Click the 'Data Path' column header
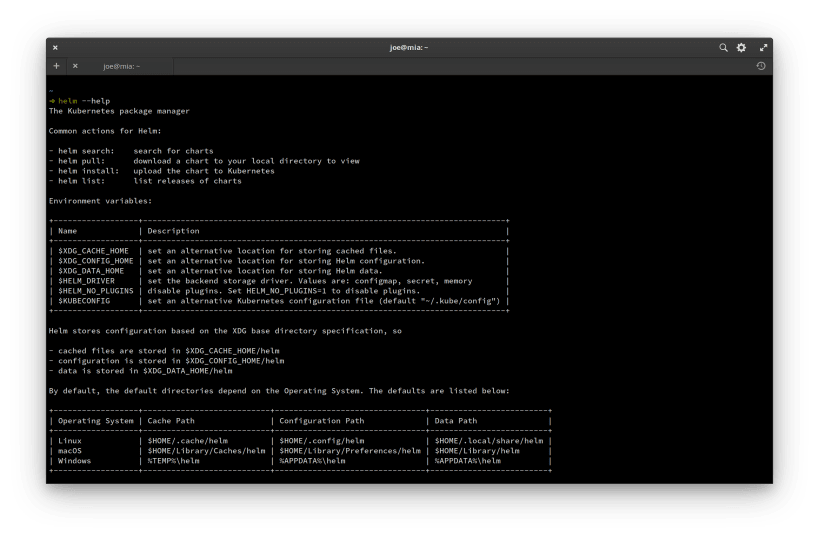 (x=456, y=420)
